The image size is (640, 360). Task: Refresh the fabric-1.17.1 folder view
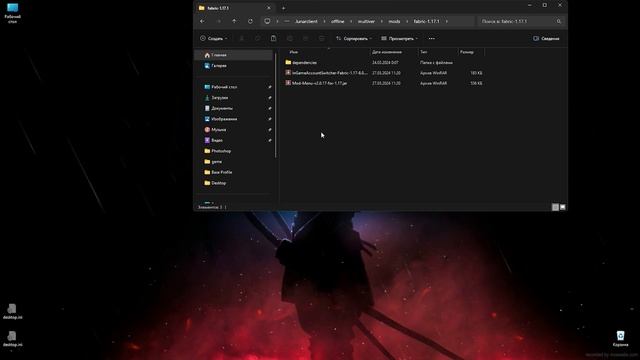(x=250, y=21)
